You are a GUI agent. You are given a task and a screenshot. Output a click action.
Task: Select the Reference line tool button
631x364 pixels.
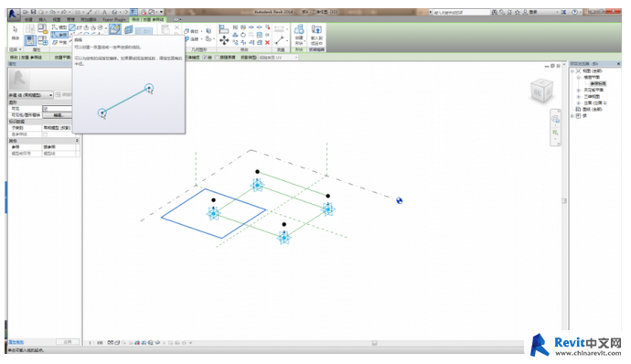click(59, 35)
